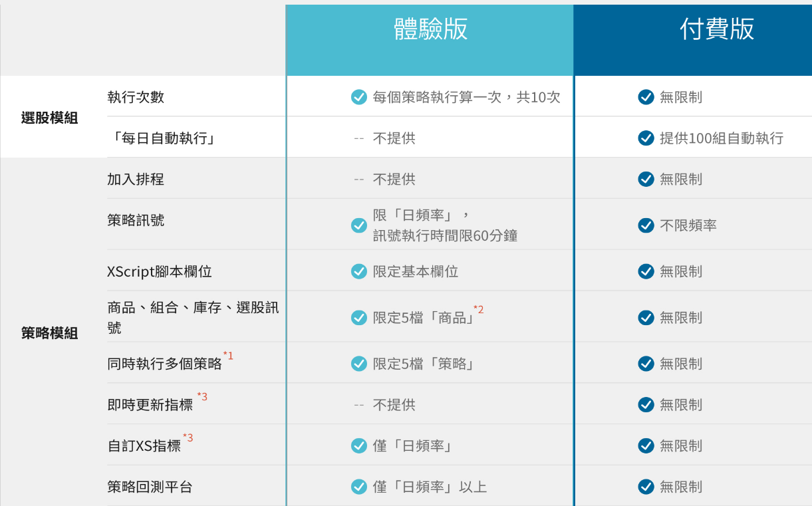The image size is (812, 506).
Task: Select the 付費版 column header
Action: coord(716,30)
